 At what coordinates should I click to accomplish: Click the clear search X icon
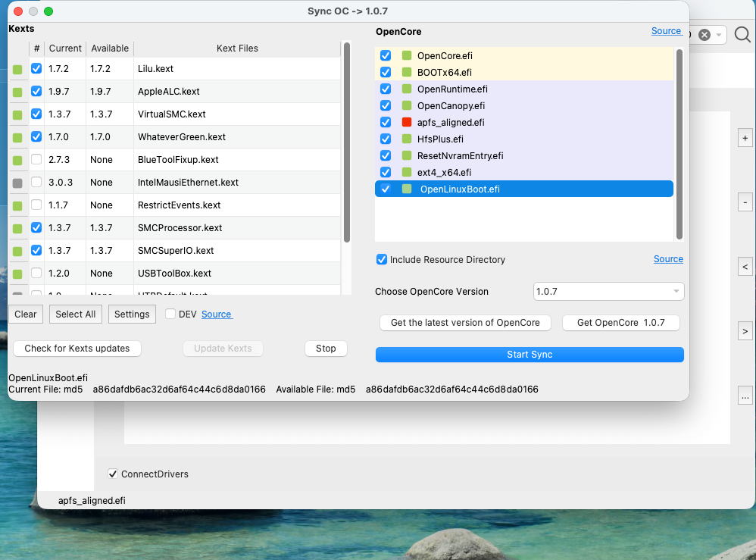704,35
